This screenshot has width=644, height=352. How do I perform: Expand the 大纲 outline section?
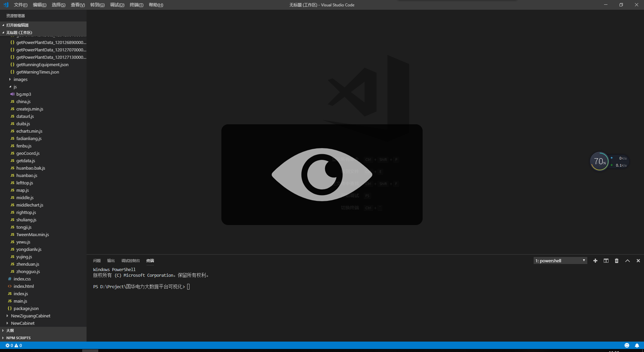(43, 331)
